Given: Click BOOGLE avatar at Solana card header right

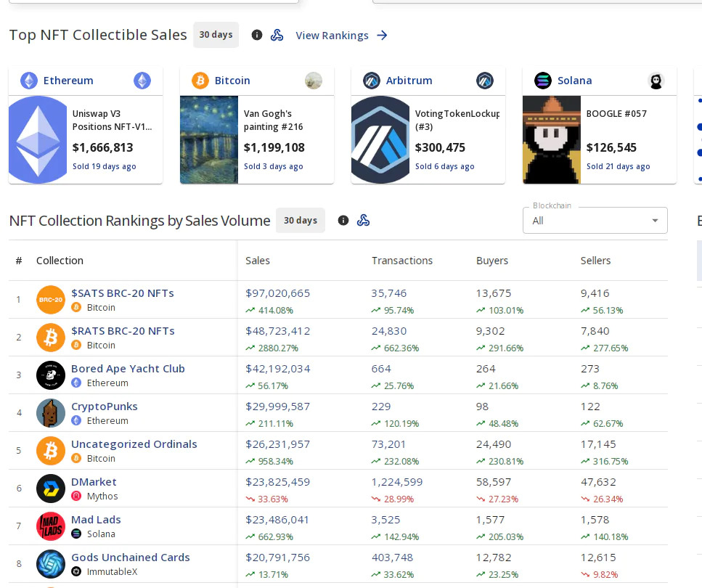Looking at the screenshot, I should [656, 81].
